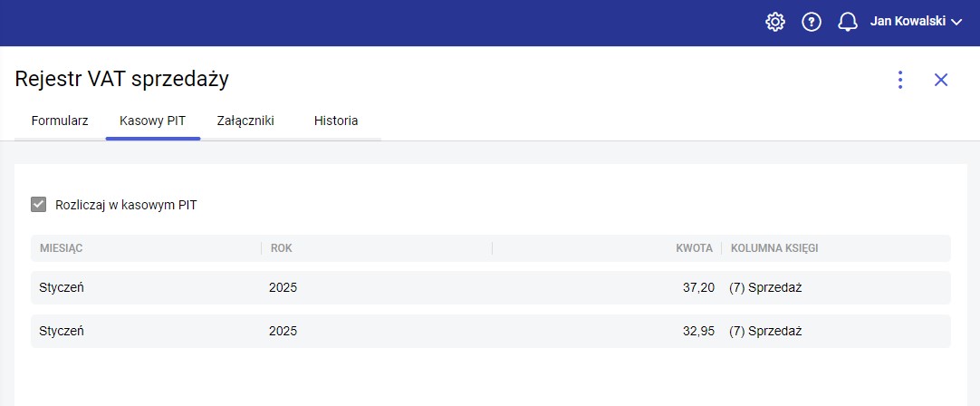This screenshot has height=406, width=980.
Task: Open the Załączniki tab
Action: pos(245,121)
